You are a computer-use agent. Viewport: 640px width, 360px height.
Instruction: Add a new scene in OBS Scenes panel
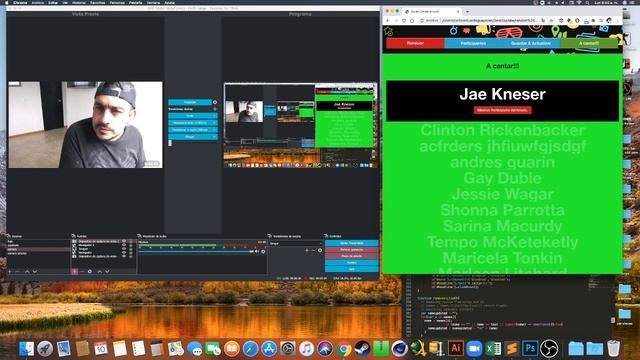coord(10,271)
